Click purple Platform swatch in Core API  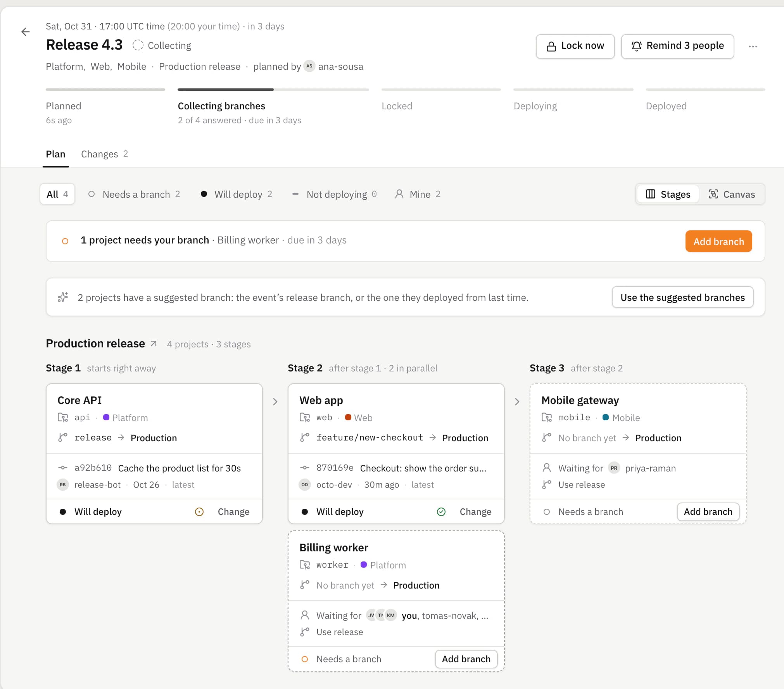(x=106, y=417)
